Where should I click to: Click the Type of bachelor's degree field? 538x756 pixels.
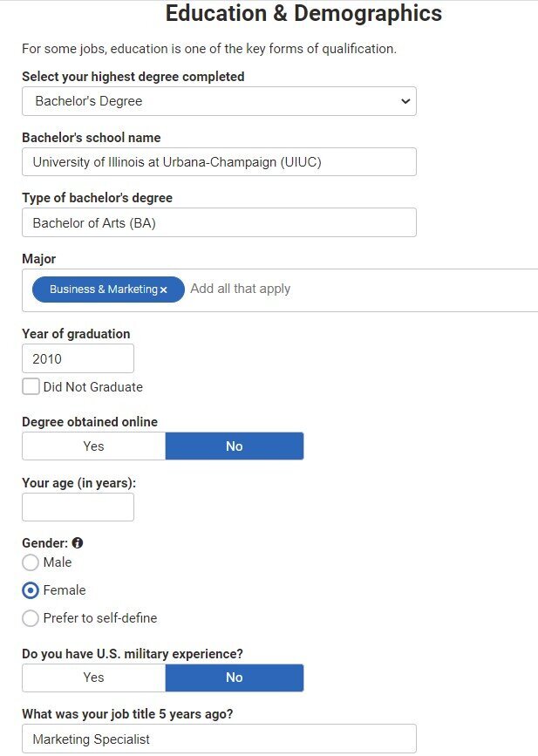pyautogui.click(x=220, y=222)
